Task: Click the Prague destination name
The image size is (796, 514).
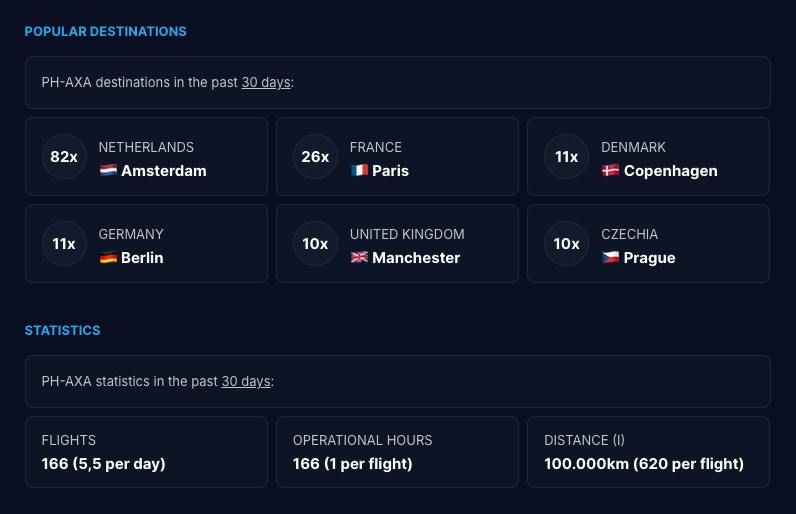Action: (649, 258)
